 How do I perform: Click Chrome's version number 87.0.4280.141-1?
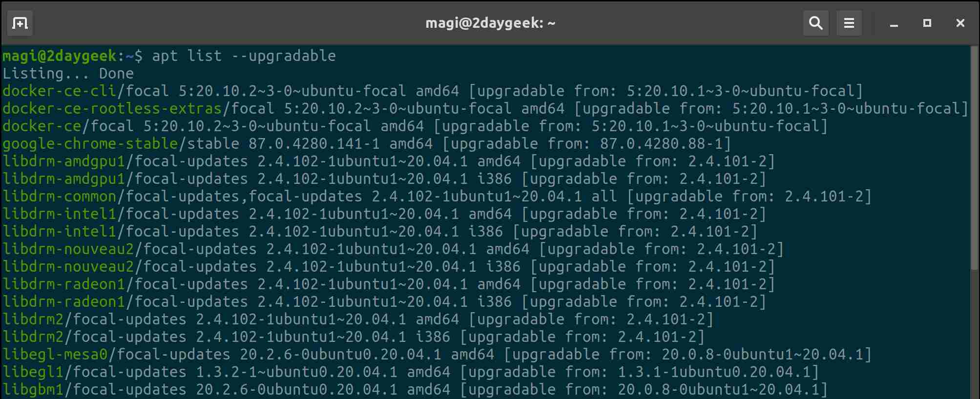[x=314, y=144]
